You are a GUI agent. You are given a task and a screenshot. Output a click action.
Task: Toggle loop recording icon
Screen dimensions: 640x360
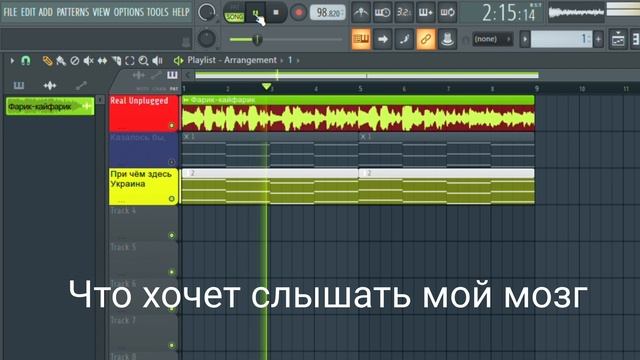(x=447, y=13)
